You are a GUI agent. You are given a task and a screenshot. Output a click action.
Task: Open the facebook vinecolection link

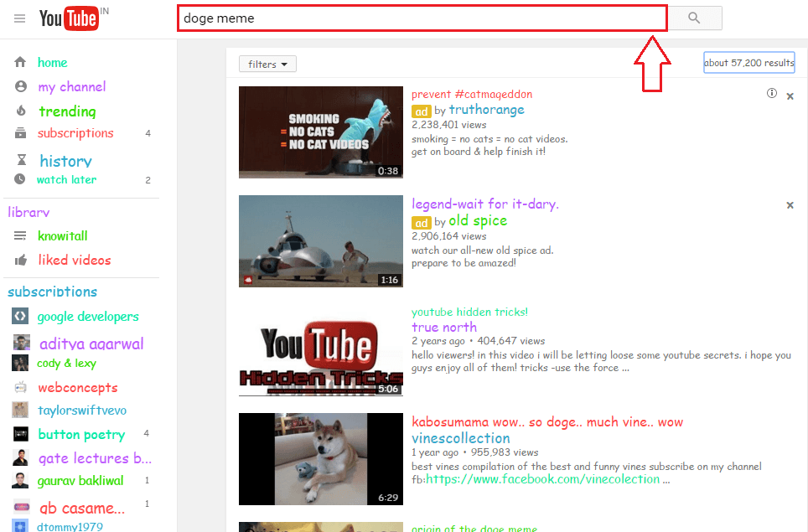(x=542, y=479)
